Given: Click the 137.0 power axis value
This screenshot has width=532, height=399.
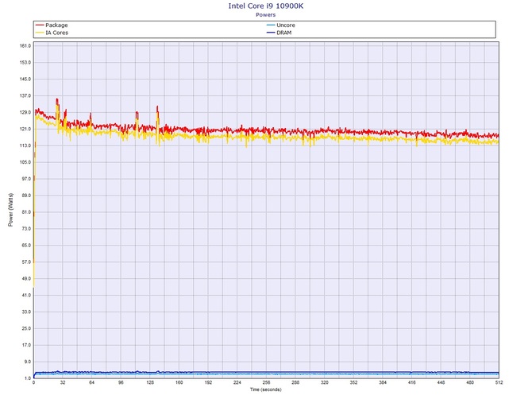Looking at the screenshot, I should click(25, 95).
